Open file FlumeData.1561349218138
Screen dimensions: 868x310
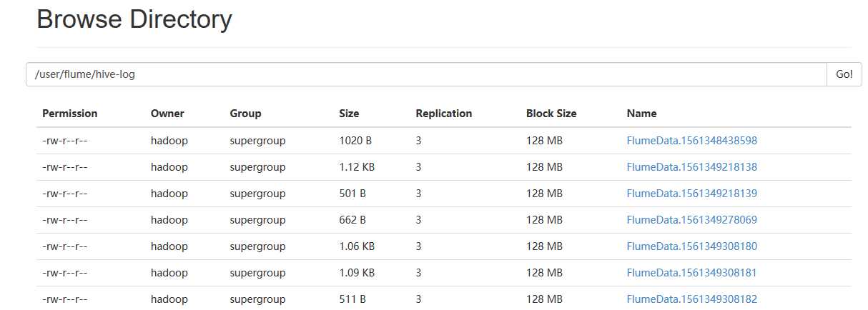pyautogui.click(x=691, y=167)
